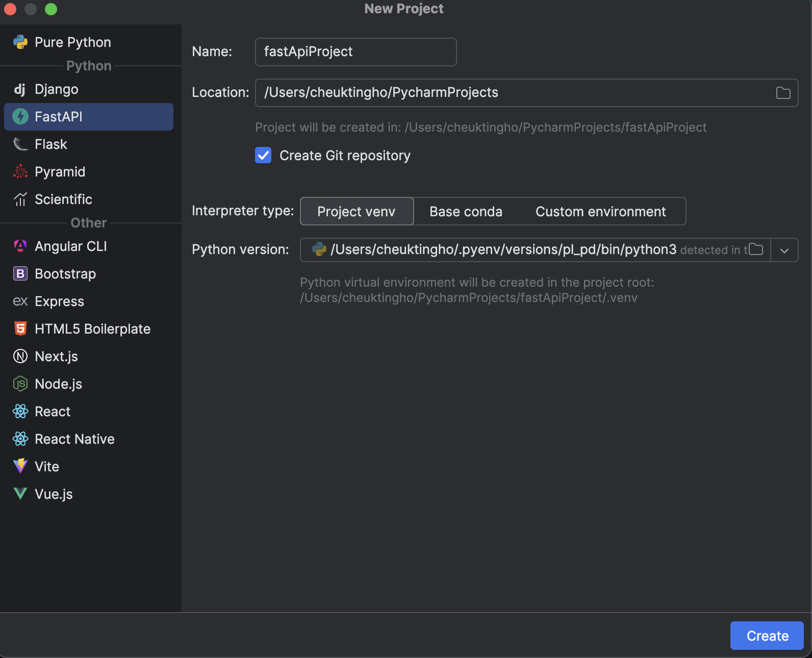Click Python logo in version field

319,249
